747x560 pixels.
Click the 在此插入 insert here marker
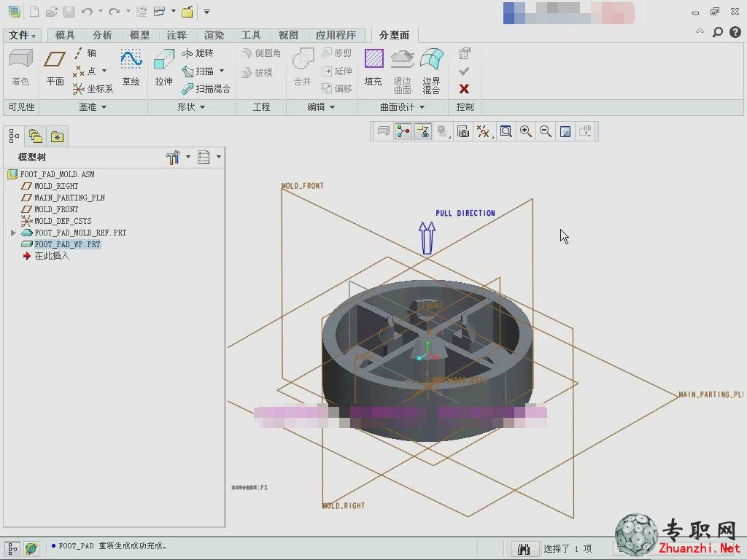(x=52, y=256)
